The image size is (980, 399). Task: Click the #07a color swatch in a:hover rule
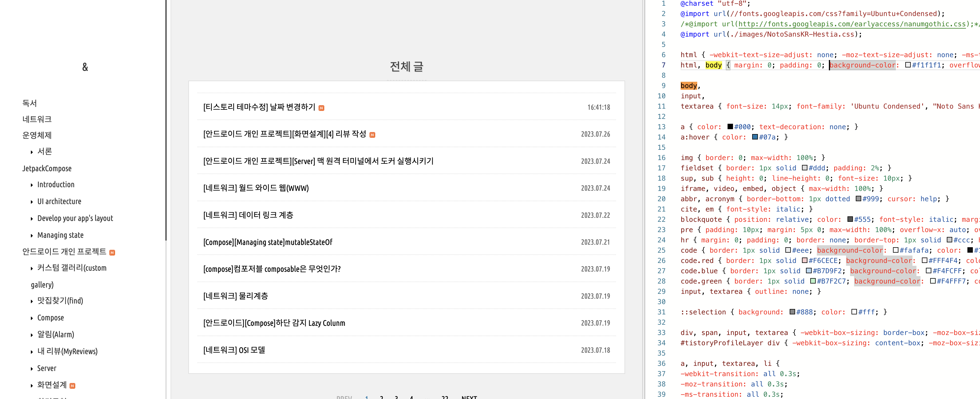coord(755,137)
